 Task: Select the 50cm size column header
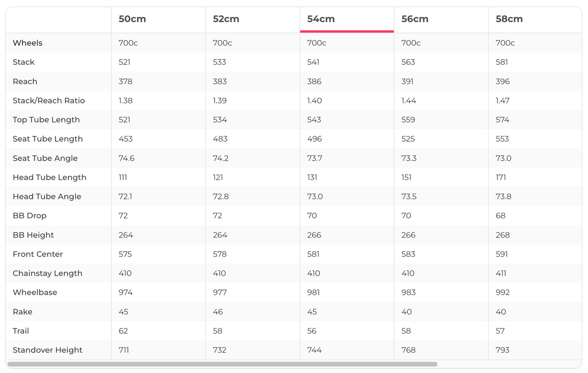coord(132,19)
